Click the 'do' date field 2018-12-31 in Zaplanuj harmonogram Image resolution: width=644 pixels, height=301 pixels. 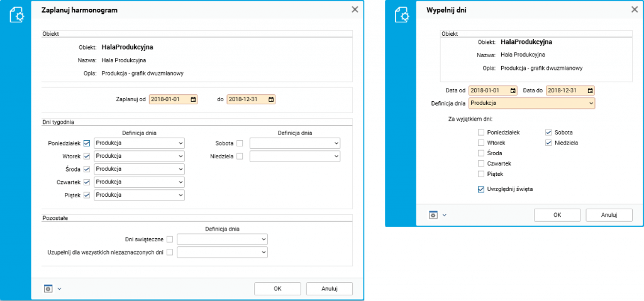[251, 99]
